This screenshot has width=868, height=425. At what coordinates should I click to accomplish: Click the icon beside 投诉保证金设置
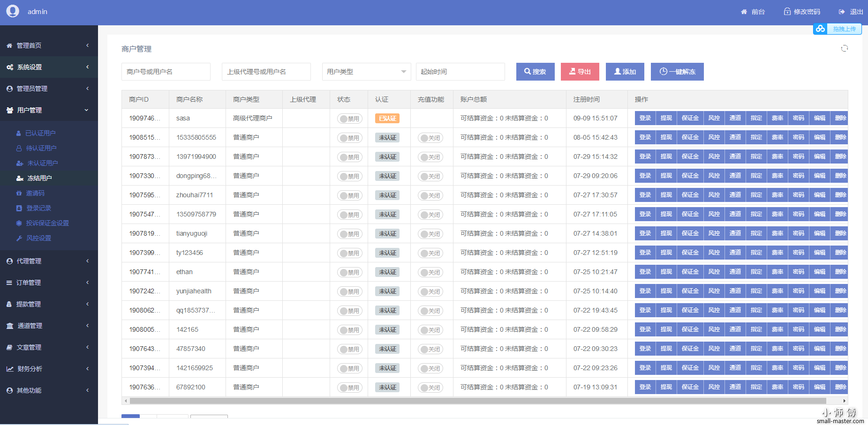pos(19,223)
